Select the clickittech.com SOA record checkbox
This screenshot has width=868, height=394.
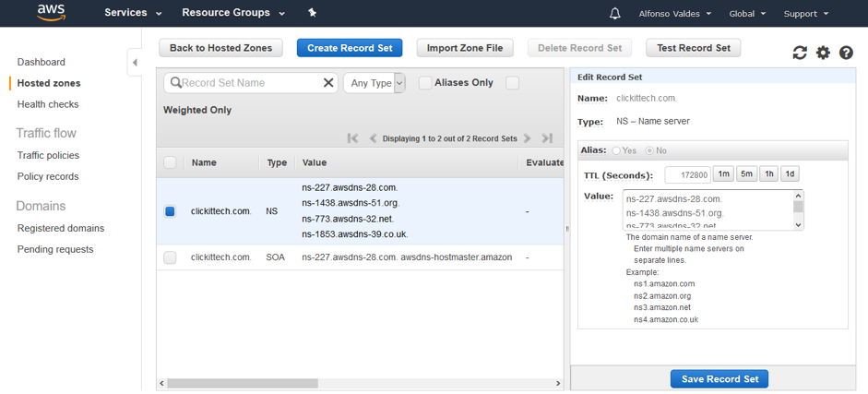[x=170, y=257]
